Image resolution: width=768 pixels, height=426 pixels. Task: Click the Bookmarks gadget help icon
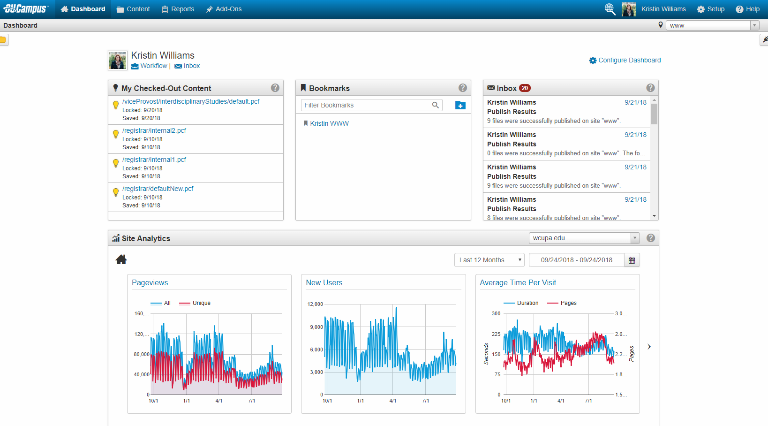tap(462, 88)
